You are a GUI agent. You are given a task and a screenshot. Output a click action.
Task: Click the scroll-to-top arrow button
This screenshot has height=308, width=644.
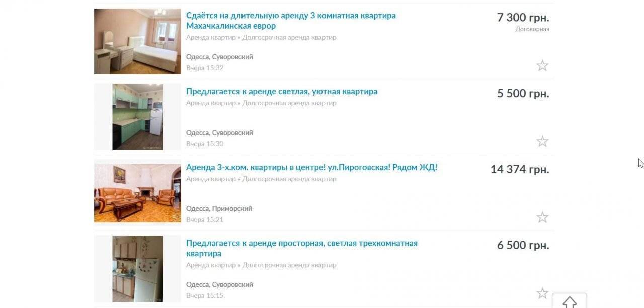click(570, 301)
